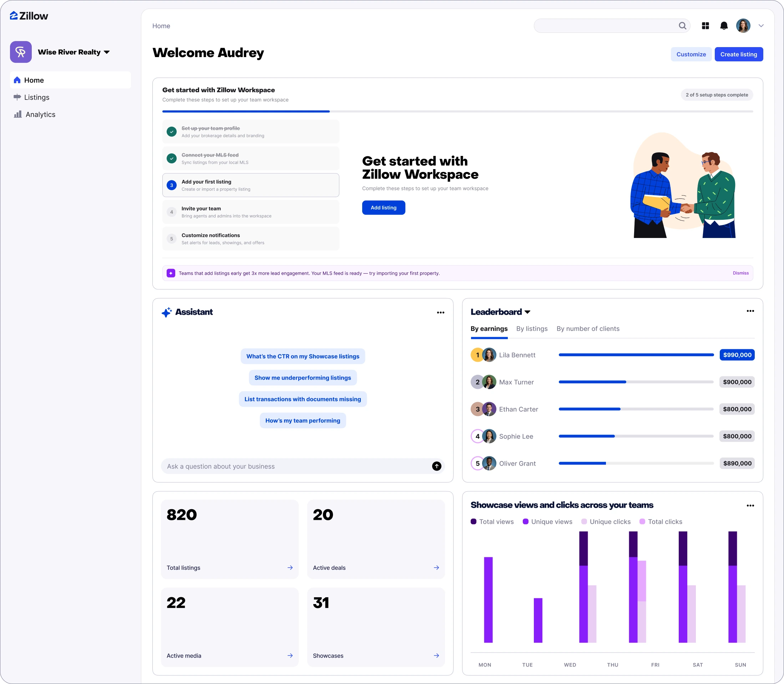Image resolution: width=784 pixels, height=684 pixels.
Task: Click completed Connect MLS feed checkmark
Action: pos(172,158)
